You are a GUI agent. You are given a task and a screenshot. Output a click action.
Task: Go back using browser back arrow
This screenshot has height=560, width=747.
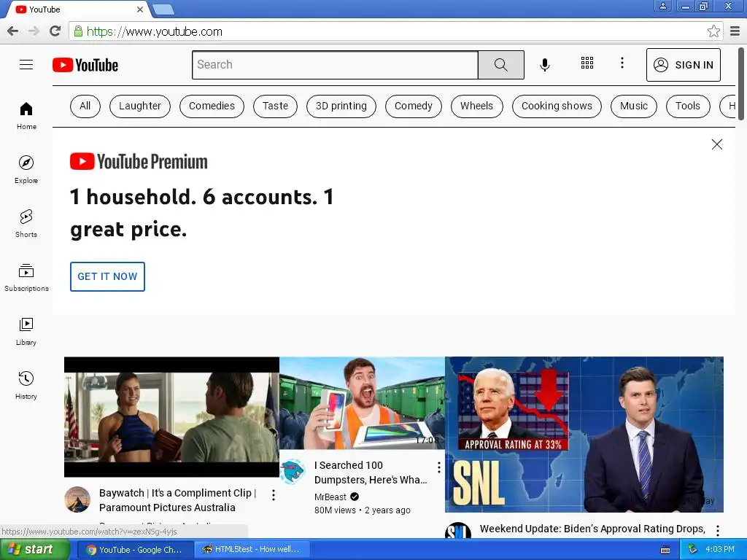pyautogui.click(x=13, y=31)
